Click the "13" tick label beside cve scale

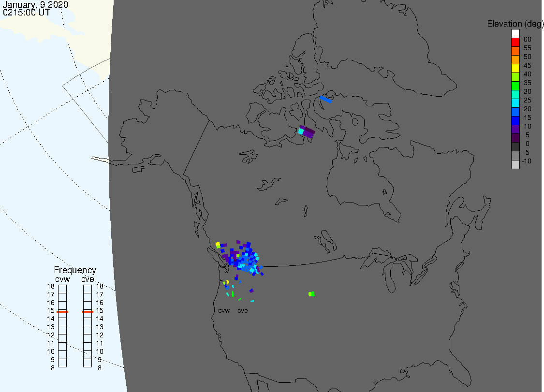click(x=100, y=327)
